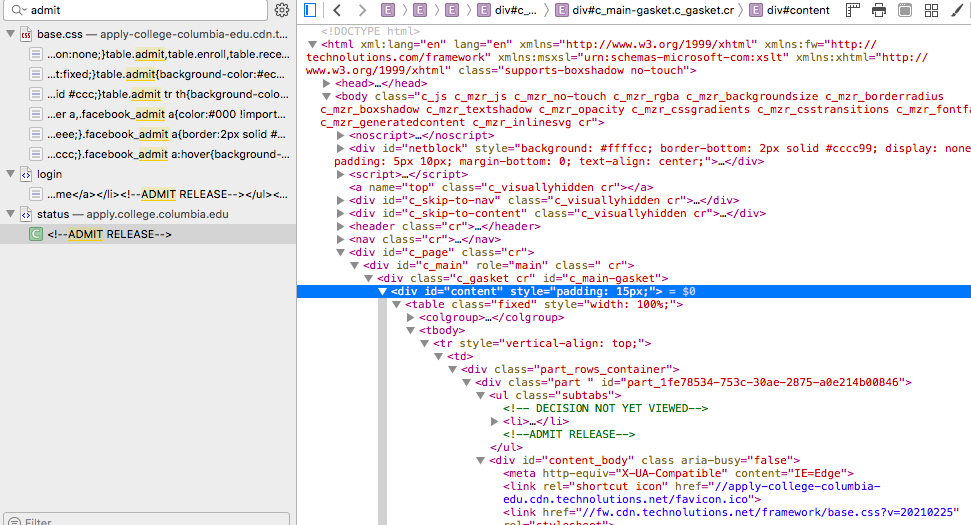971x525 pixels.
Task: Collapse the ul subtabs element
Action: tap(481, 395)
